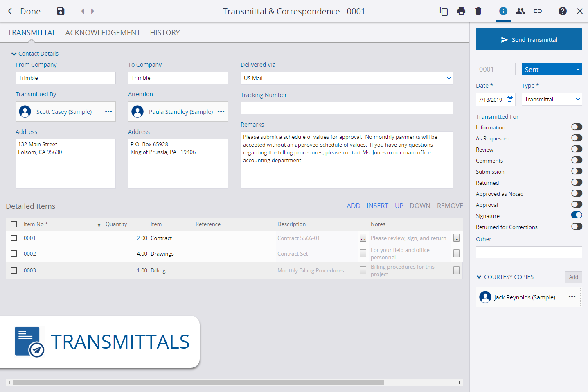Open description editor for Monthly Billing Procedures
Screen dimensions: 588x392
click(x=363, y=270)
